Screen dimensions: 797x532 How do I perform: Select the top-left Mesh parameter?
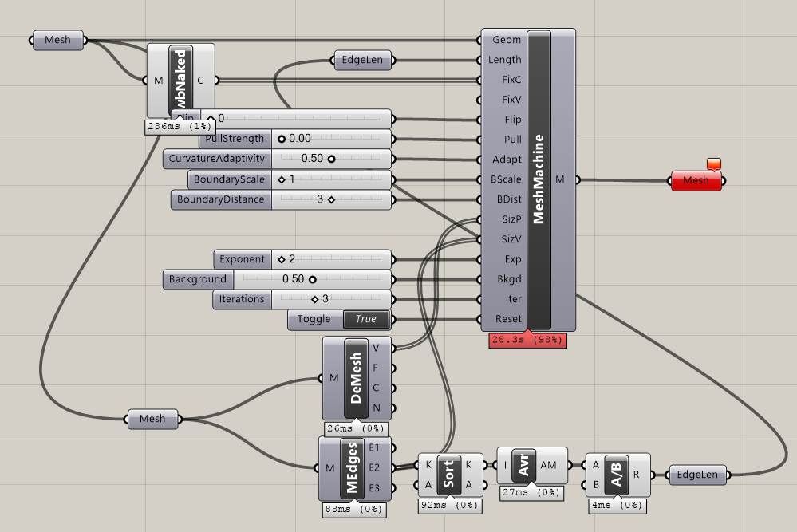point(57,40)
